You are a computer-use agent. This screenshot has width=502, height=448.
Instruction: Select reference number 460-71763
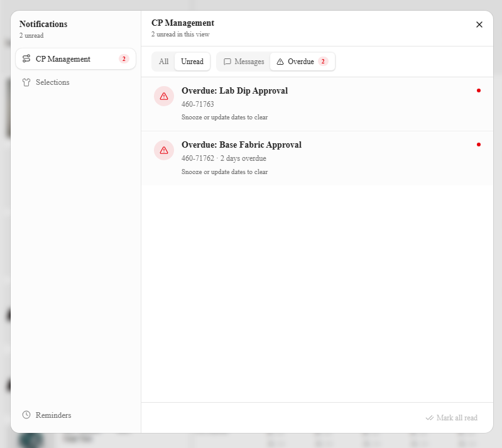(197, 104)
